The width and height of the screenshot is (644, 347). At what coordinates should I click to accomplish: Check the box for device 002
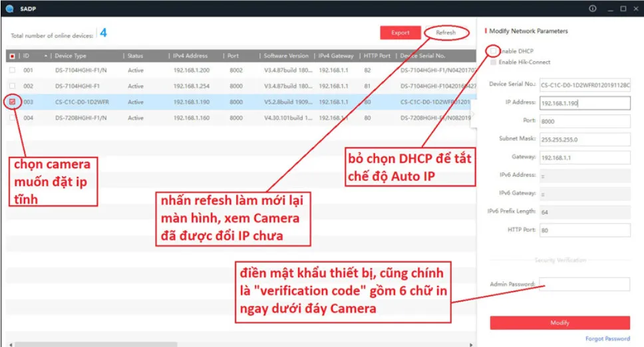[x=13, y=86]
